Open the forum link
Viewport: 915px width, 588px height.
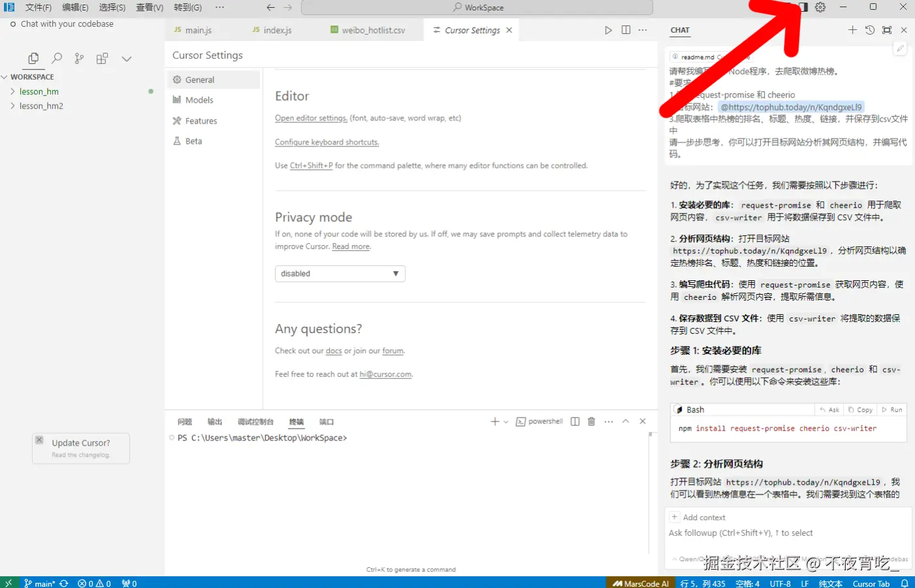coord(393,351)
